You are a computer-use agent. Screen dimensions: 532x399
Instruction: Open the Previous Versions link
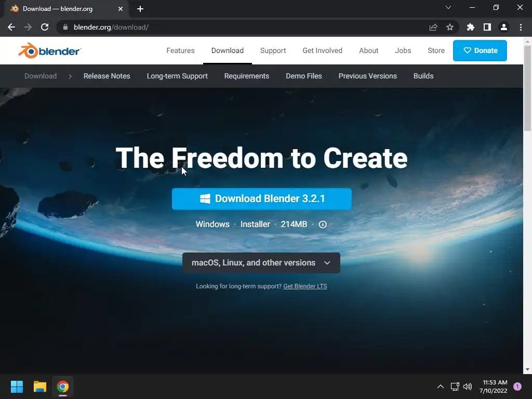tap(367, 76)
